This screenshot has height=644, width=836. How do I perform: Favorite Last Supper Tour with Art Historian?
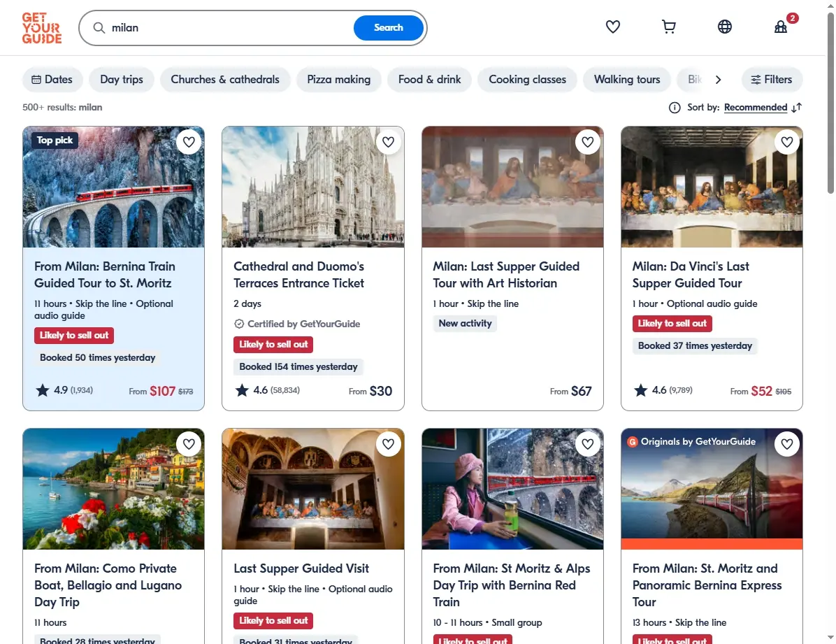[x=588, y=142]
